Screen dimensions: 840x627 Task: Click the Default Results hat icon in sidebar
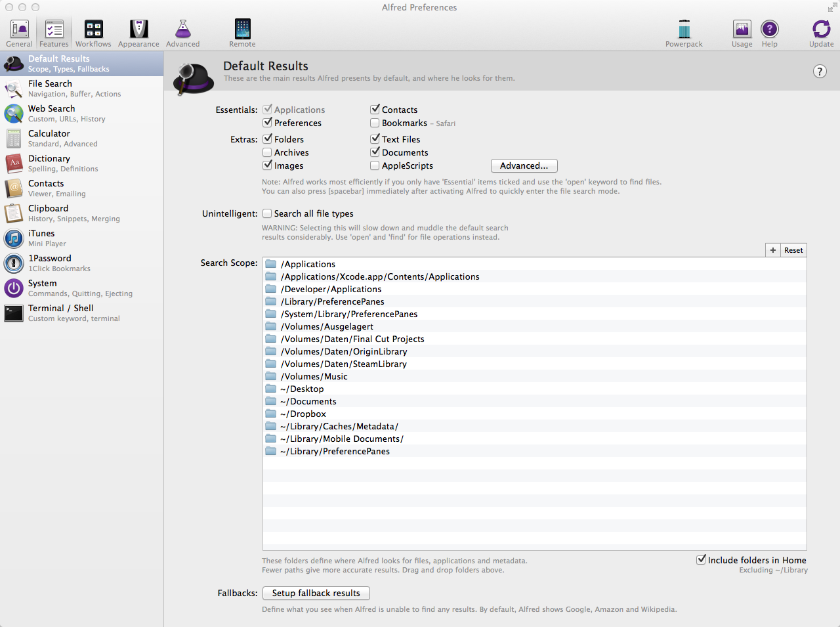(x=14, y=64)
